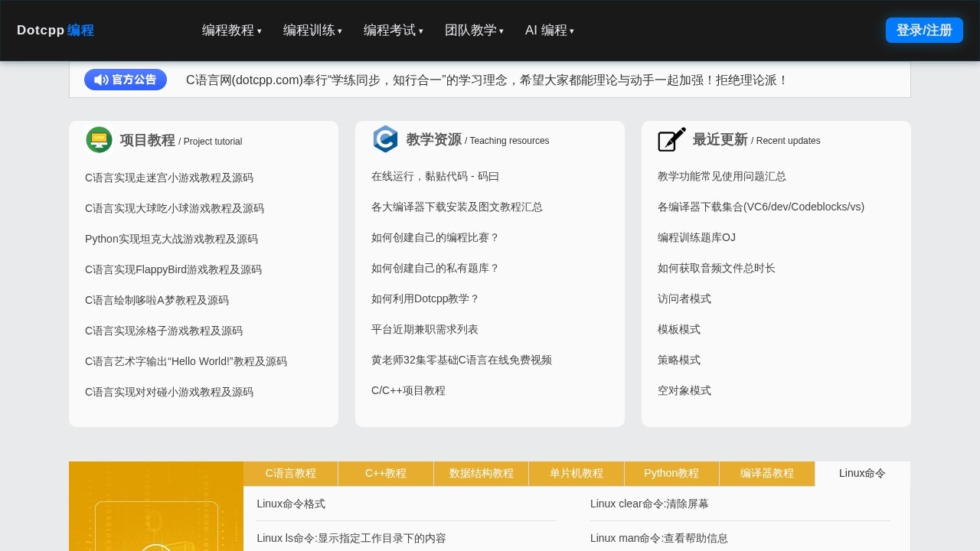The image size is (980, 551).
Task: Select the 数据结构教程 tab
Action: click(x=481, y=473)
